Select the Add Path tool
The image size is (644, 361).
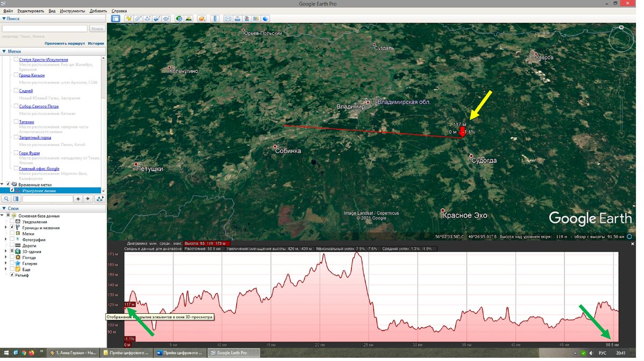point(148,18)
